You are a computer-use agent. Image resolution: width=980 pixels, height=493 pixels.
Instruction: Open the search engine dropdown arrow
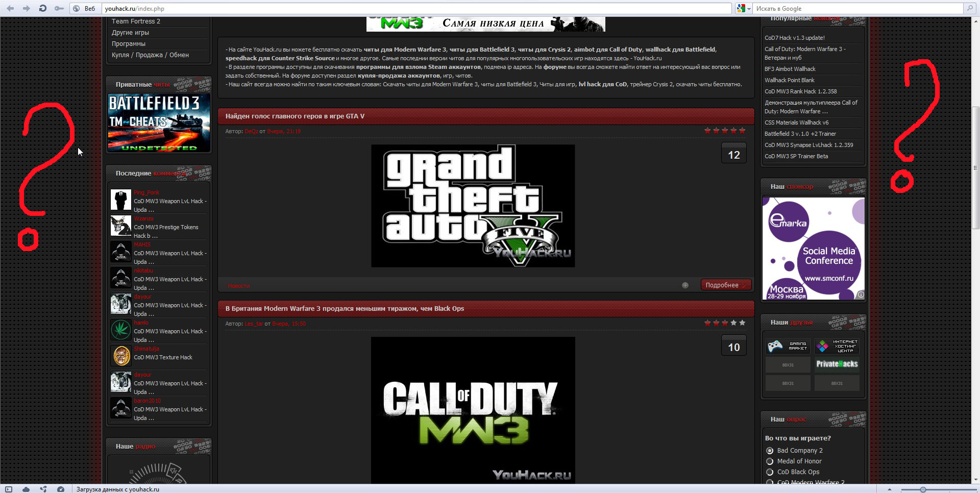click(749, 9)
